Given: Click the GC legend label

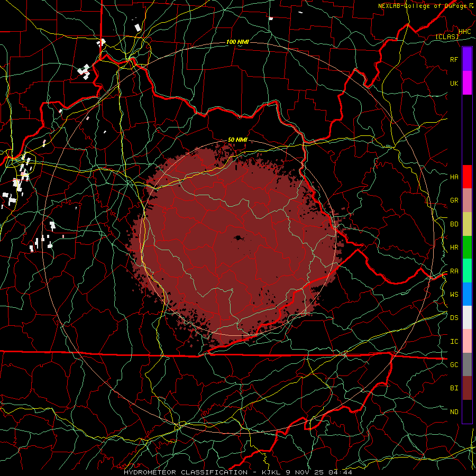Looking at the screenshot, I should tap(454, 364).
